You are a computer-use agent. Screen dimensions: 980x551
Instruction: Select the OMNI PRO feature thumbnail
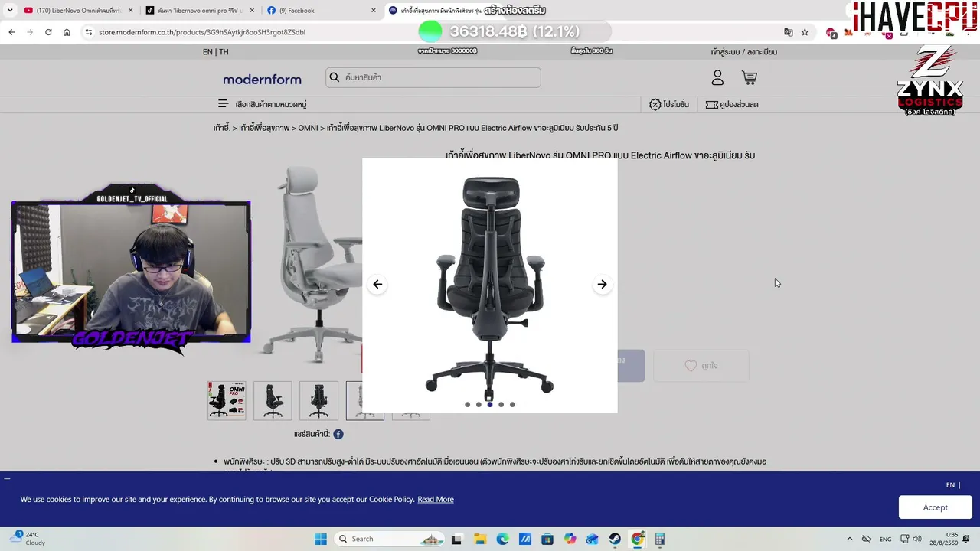pos(227,400)
